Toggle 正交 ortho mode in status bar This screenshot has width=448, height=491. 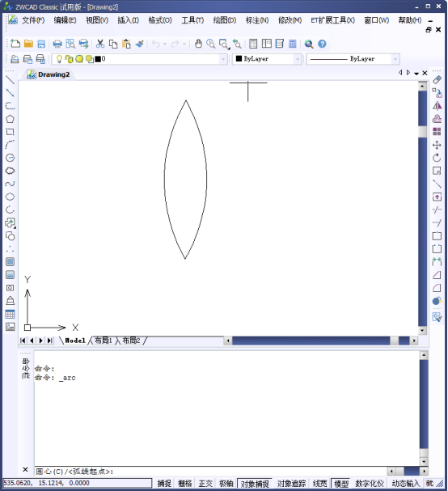205,484
